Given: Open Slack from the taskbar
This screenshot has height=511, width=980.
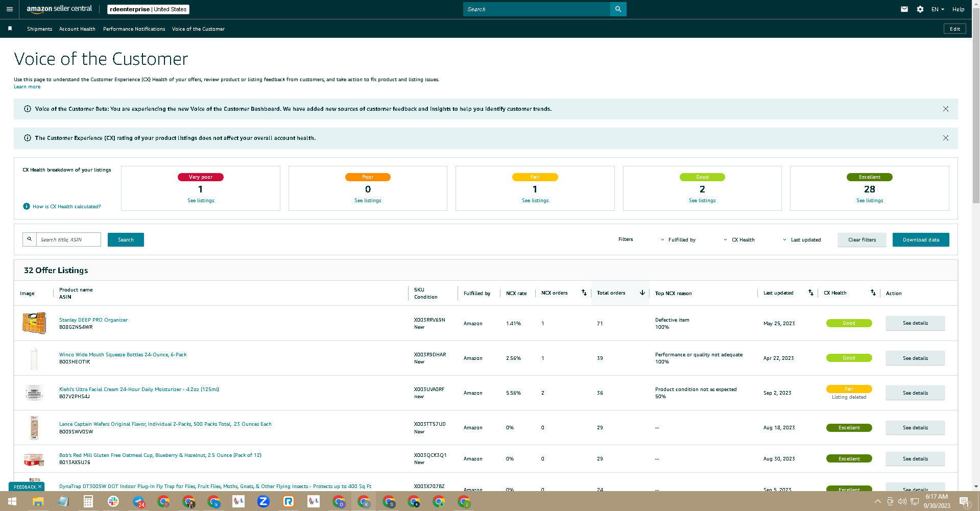Looking at the screenshot, I should (113, 501).
